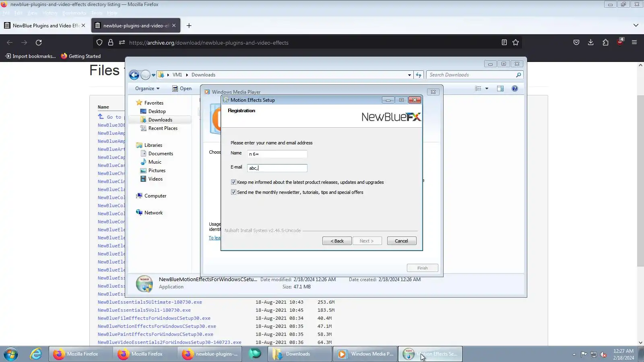
Task: Close the 'NewBlue Plugins and Video Eff' tab
Action: pos(83,25)
